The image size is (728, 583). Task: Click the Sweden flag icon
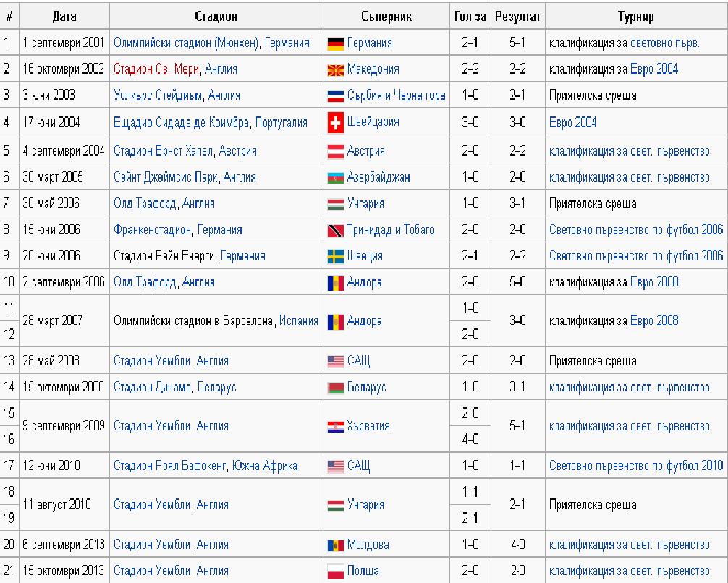tap(335, 256)
